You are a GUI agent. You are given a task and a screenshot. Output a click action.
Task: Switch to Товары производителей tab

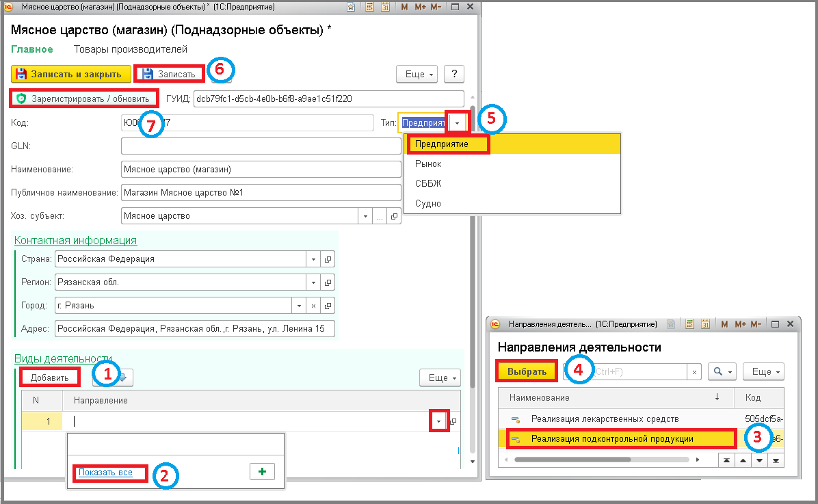click(131, 49)
